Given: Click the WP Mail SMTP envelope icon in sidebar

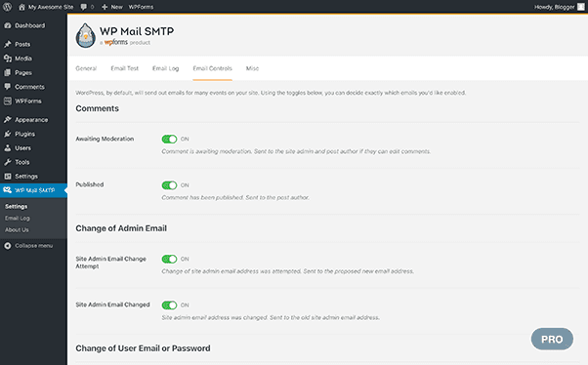Looking at the screenshot, I should pyautogui.click(x=8, y=190).
